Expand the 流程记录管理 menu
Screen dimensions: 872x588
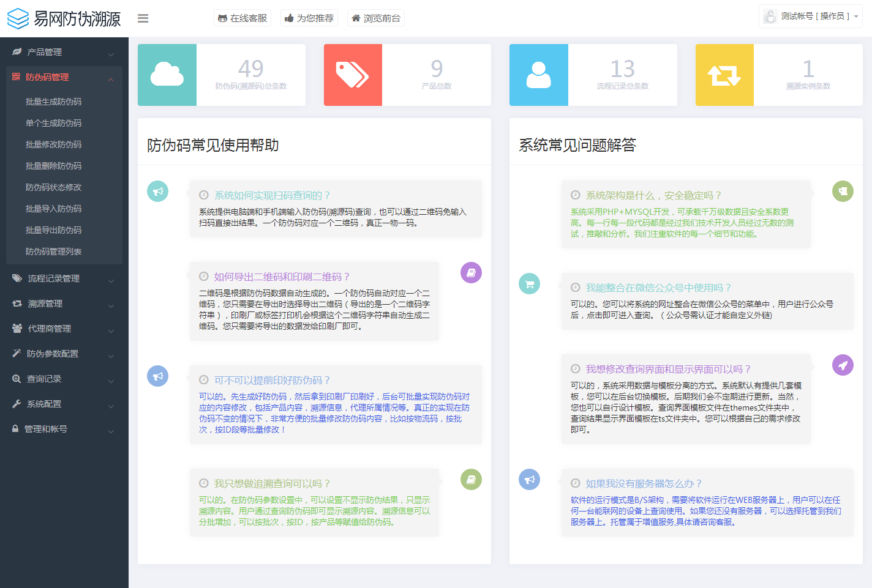pyautogui.click(x=61, y=278)
